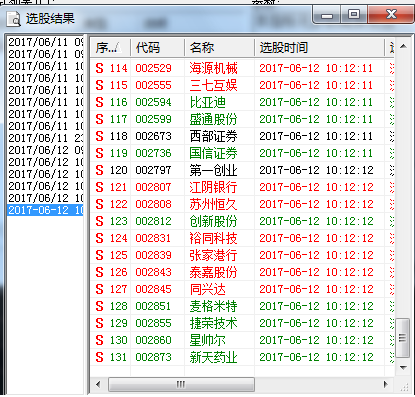Select stock 盛通股份
The image size is (415, 397).
(x=213, y=119)
